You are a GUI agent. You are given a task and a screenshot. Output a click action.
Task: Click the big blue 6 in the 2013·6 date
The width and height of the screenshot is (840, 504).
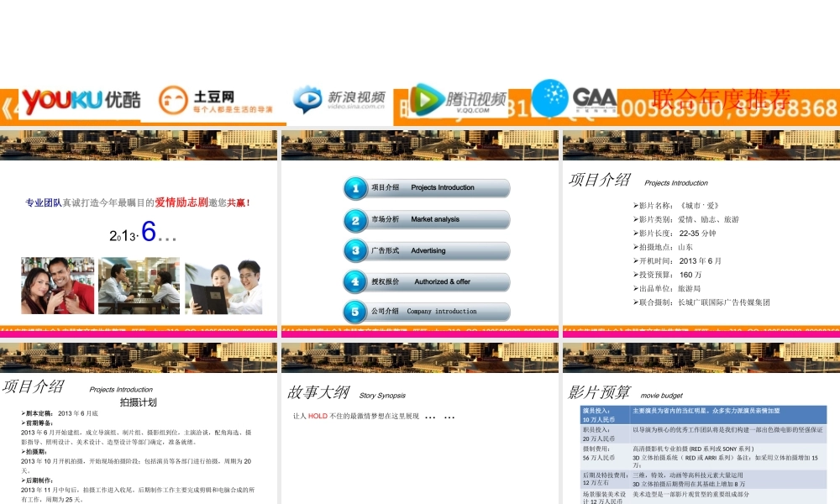(x=149, y=232)
